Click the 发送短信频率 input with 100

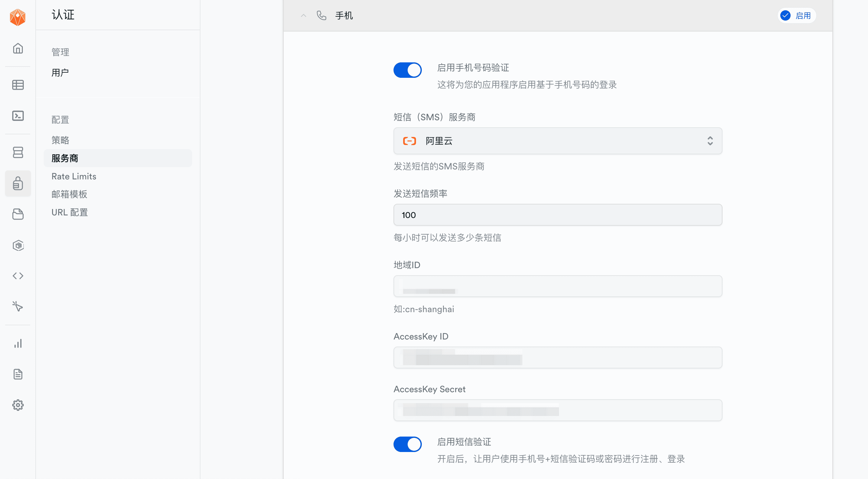(x=558, y=215)
